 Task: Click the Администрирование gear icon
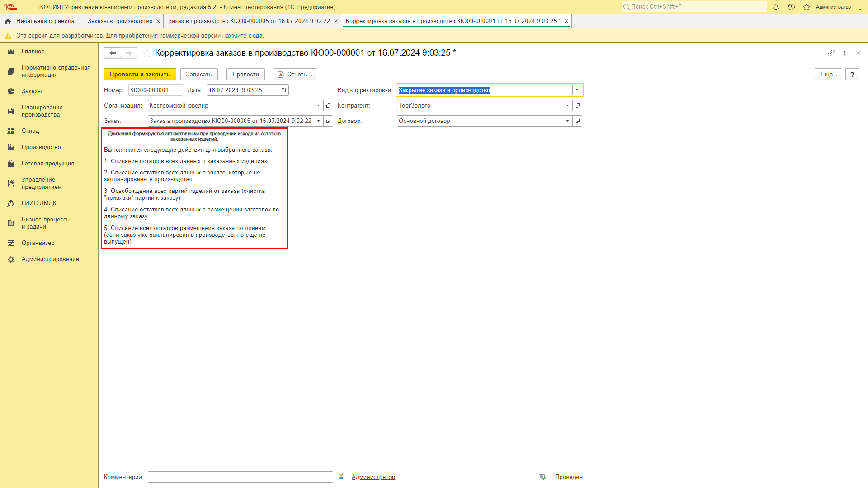click(x=11, y=259)
